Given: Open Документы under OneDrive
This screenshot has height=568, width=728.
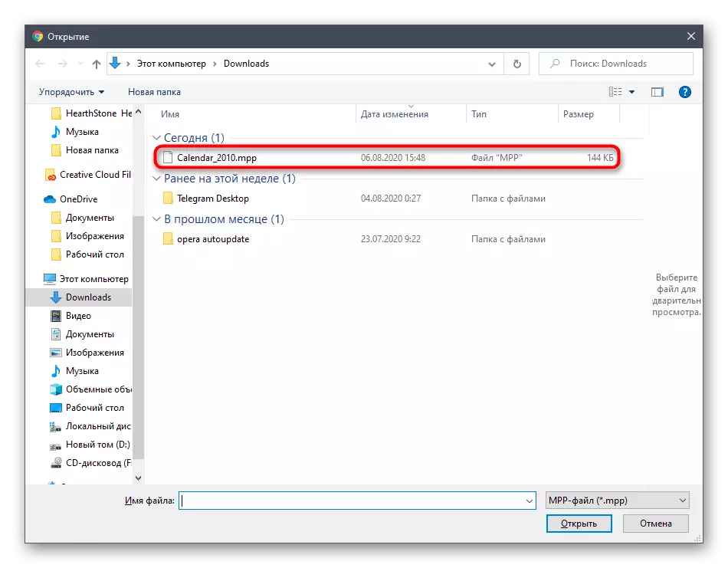Looking at the screenshot, I should 82,218.
